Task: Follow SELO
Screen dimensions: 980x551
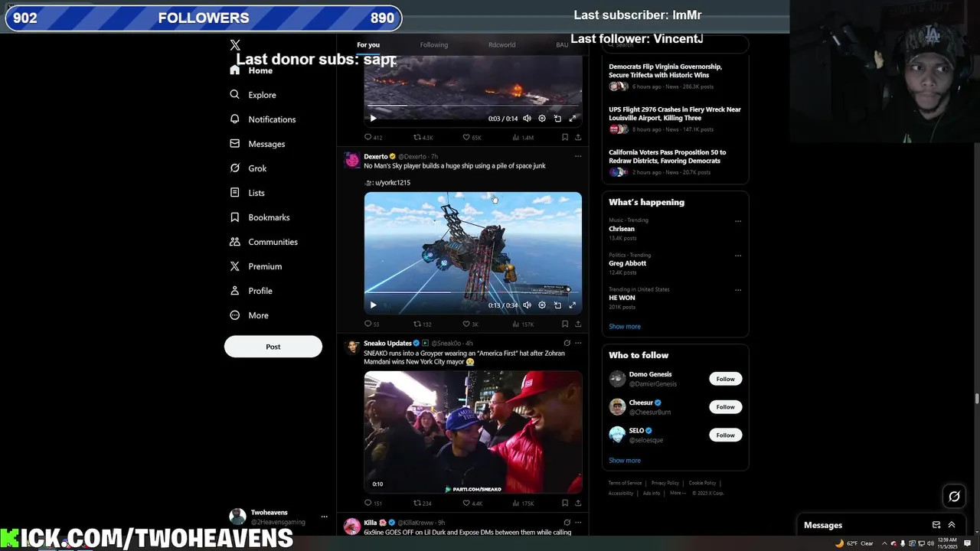Action: tap(726, 435)
